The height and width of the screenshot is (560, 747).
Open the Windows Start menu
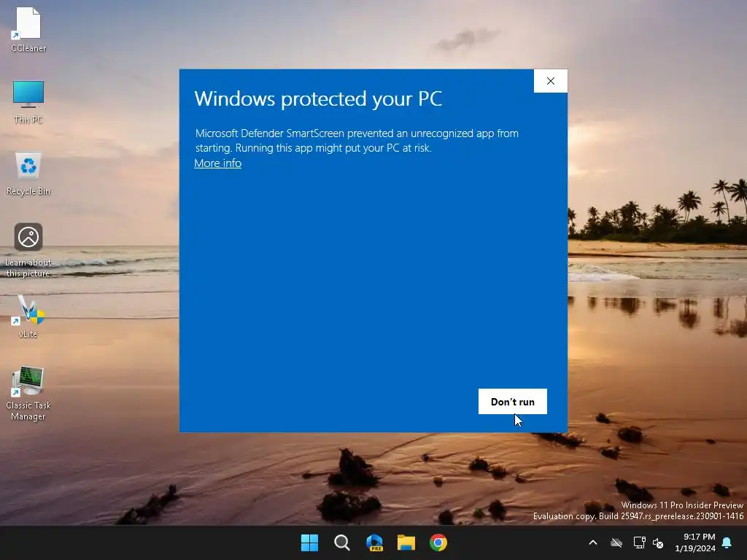click(309, 542)
